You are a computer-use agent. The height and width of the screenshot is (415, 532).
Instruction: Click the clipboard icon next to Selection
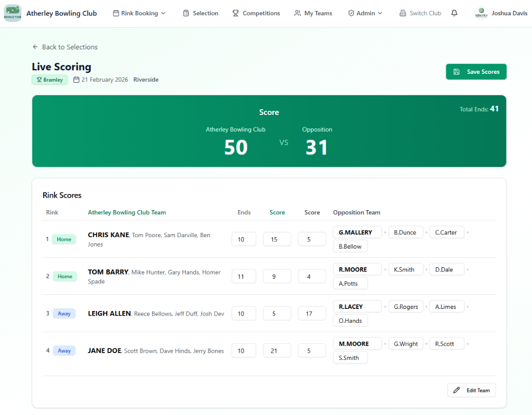(186, 13)
